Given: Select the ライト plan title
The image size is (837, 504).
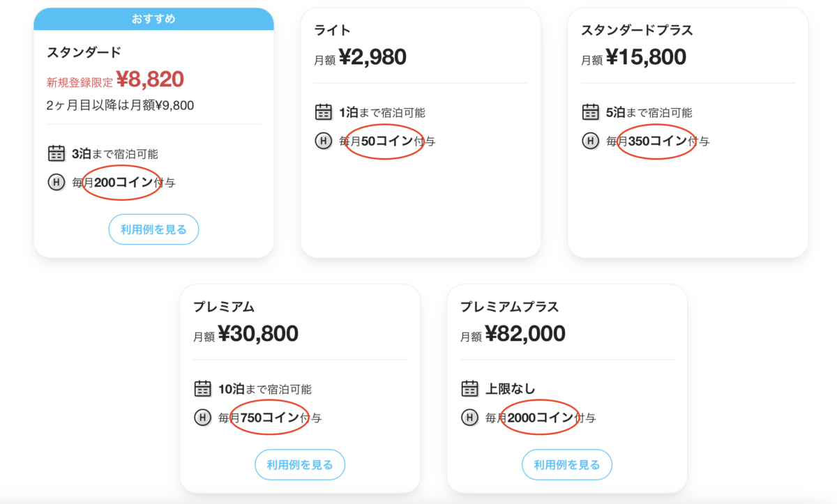Looking at the screenshot, I should 333,30.
